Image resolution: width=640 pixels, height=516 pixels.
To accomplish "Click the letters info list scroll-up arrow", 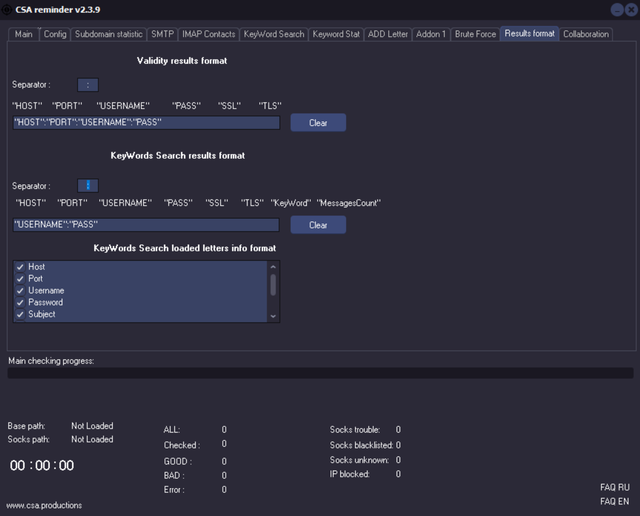I will pos(273,267).
